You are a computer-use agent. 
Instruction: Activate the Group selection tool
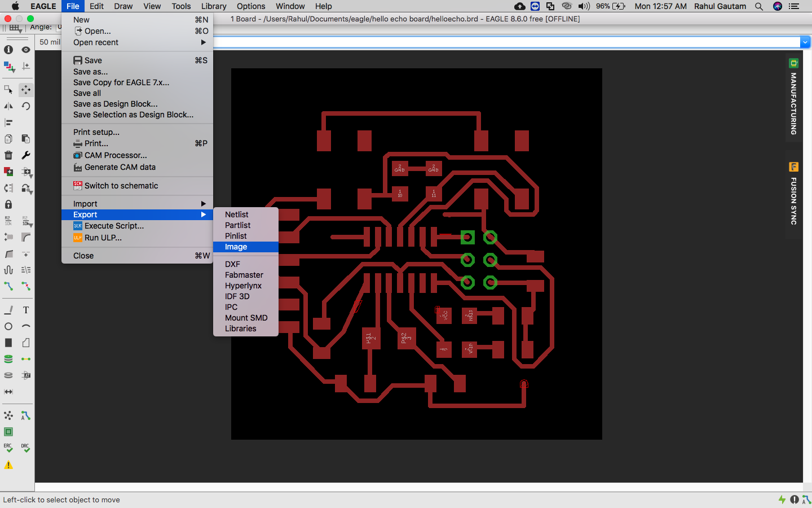tap(8, 90)
